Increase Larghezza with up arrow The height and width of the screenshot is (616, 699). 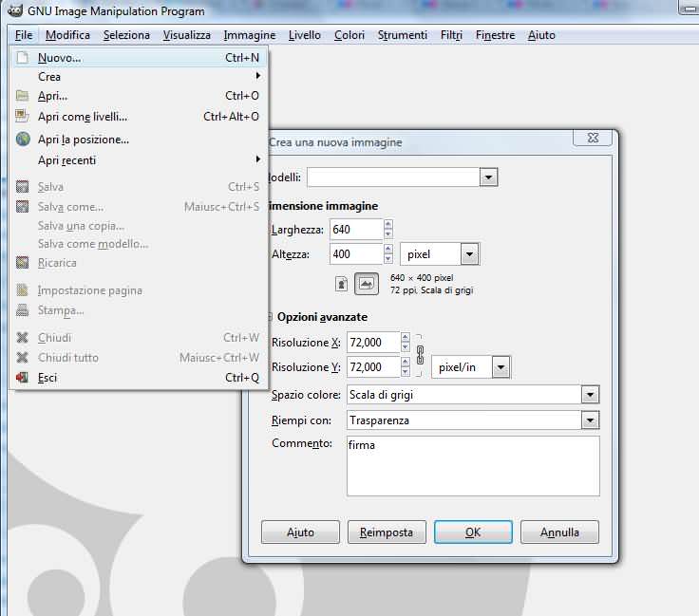pos(388,225)
